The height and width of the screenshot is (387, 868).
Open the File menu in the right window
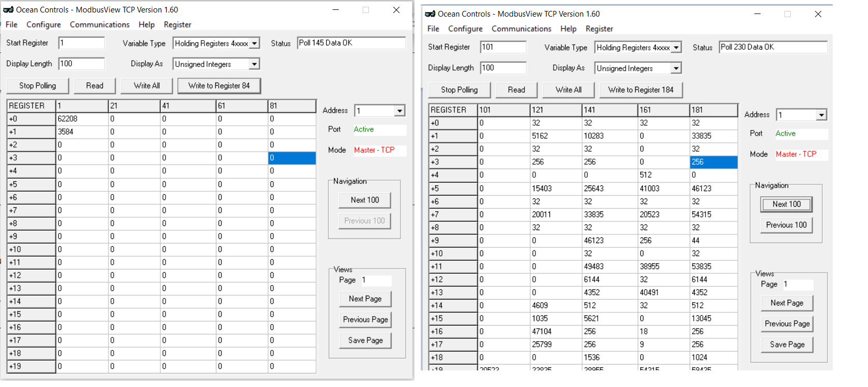433,29
